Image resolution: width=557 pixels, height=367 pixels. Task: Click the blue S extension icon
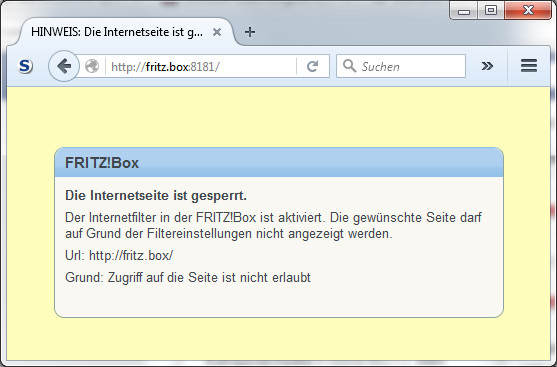point(25,66)
